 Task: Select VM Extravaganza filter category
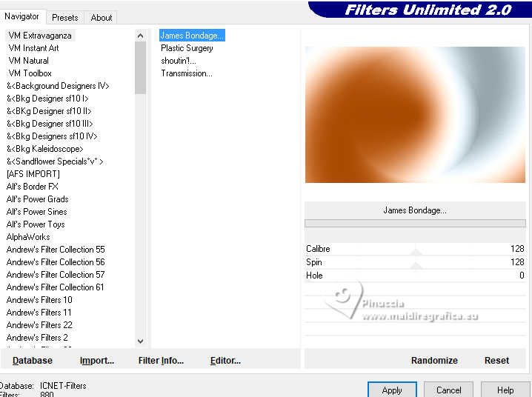[40, 36]
